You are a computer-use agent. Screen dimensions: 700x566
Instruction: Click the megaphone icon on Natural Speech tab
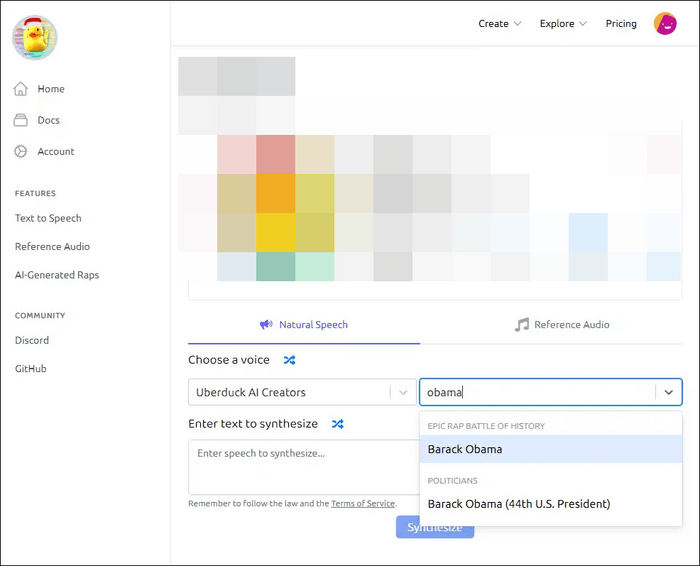coord(266,325)
